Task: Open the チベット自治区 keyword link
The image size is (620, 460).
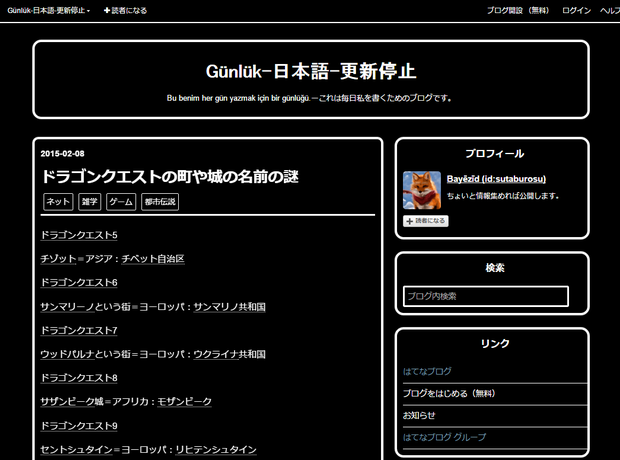Action: [153, 259]
